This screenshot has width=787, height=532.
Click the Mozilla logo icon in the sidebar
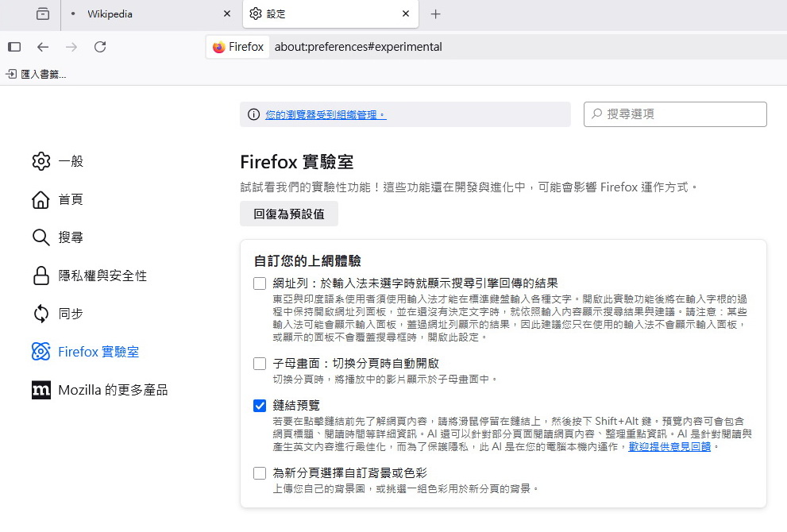click(x=41, y=390)
